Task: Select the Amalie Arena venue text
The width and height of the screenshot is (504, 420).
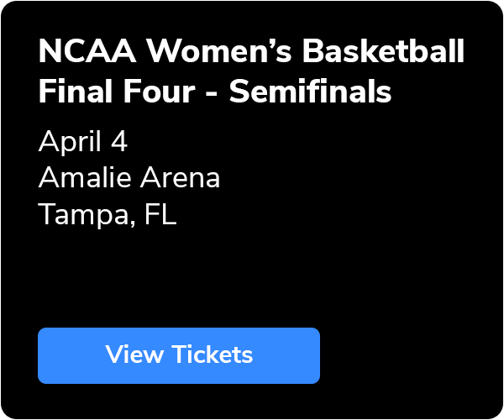Action: click(129, 177)
